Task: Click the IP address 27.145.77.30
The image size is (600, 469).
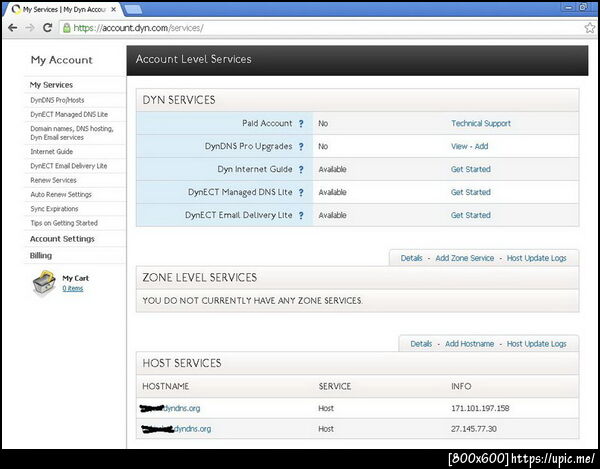Action: (474, 429)
